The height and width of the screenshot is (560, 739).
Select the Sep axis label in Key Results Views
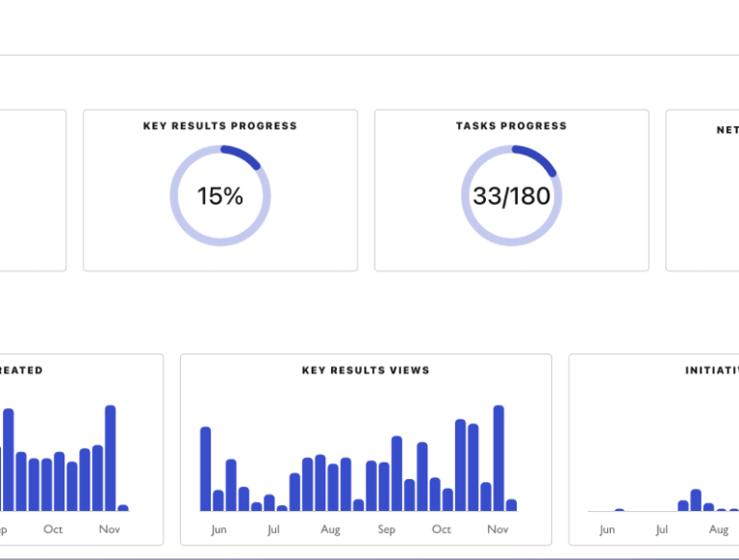click(387, 529)
